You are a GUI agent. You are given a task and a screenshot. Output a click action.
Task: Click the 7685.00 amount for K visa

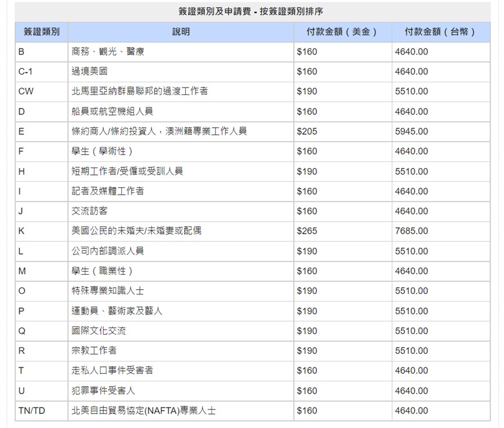411,231
